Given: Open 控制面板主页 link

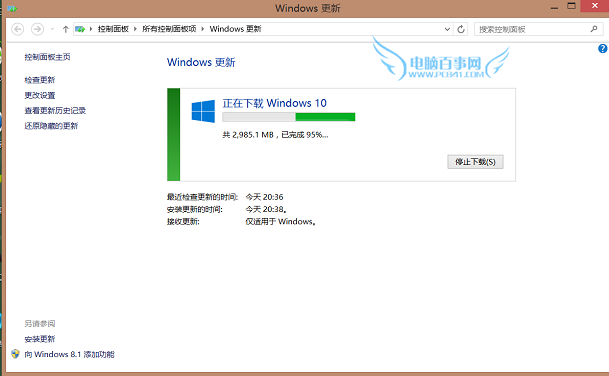Looking at the screenshot, I should click(47, 57).
